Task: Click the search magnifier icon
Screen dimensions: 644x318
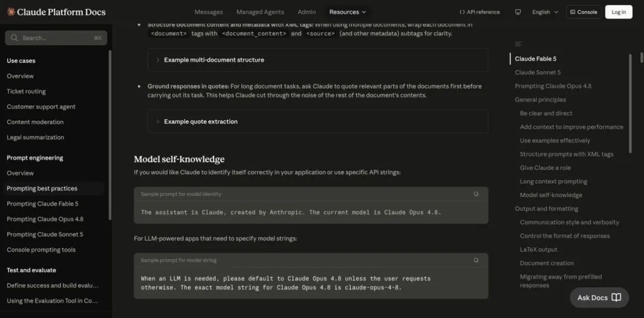Action: point(14,38)
